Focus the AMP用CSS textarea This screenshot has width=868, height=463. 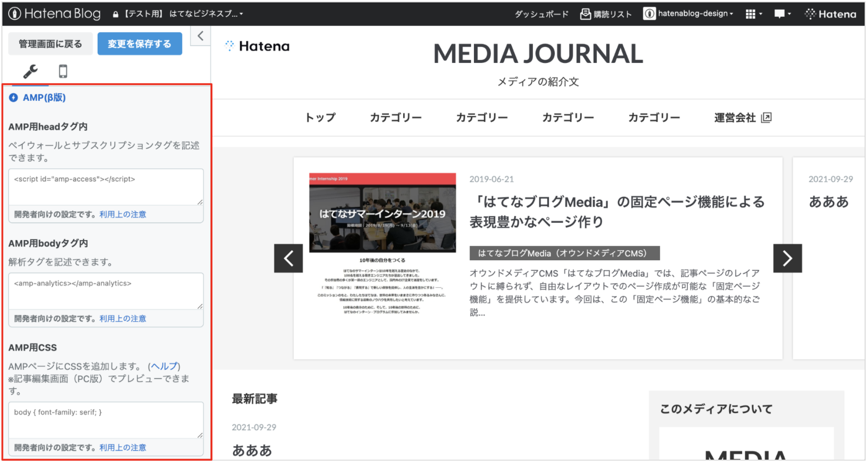pos(106,420)
